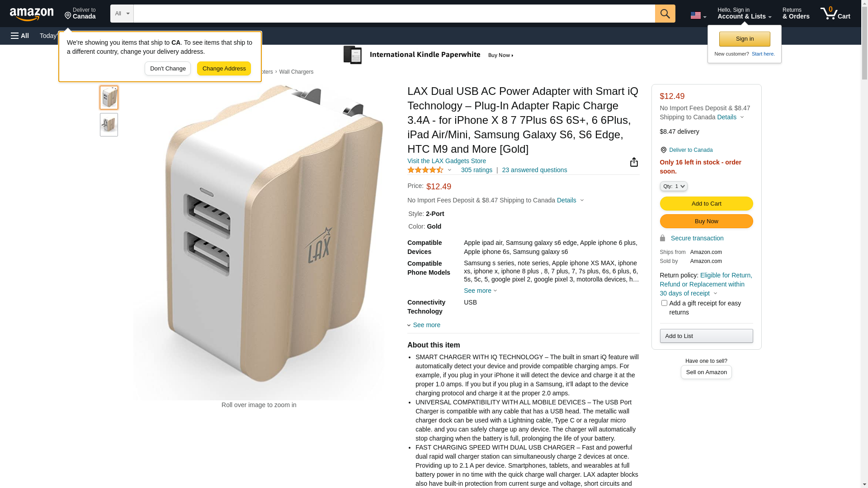Click the Change Address button
This screenshot has width=868, height=488.
[x=224, y=69]
